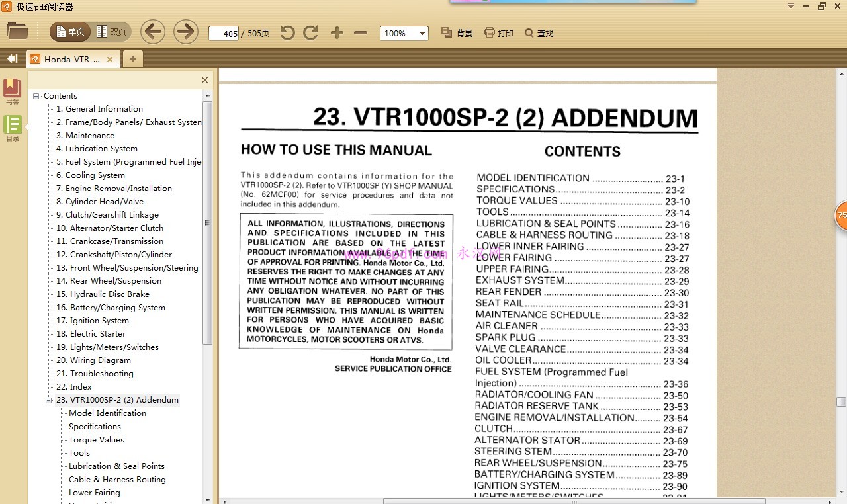Go to next page arrow
The height and width of the screenshot is (504, 847).
click(x=186, y=32)
